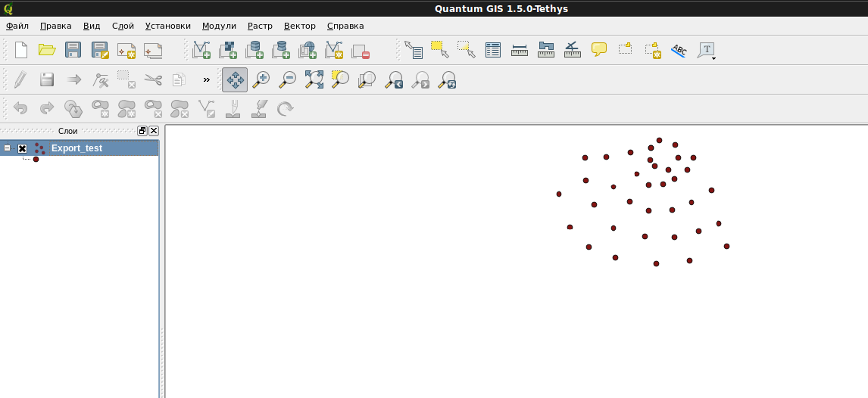Click the Node Tool icon

pos(100,79)
